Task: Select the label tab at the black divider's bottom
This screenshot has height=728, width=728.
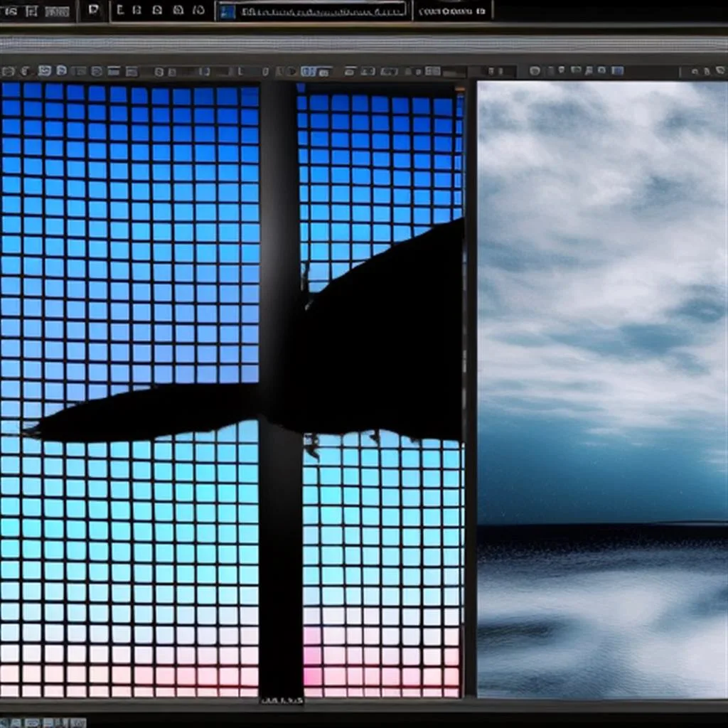Action: (282, 700)
